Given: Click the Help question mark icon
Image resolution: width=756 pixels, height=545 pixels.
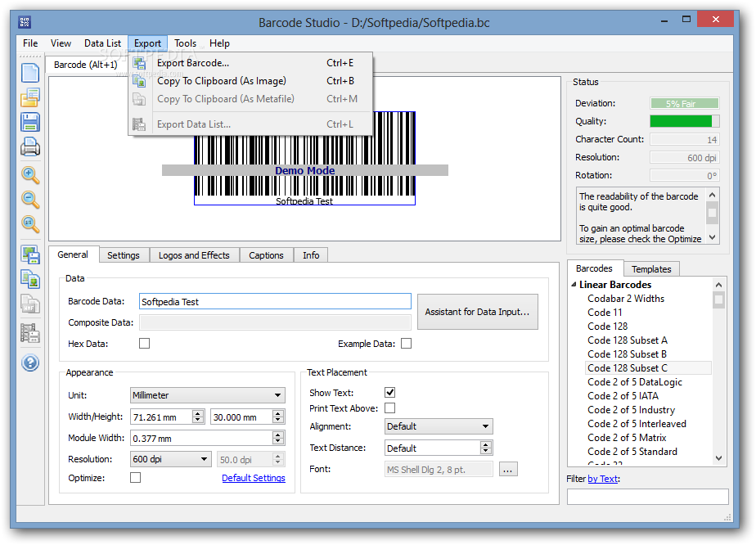Looking at the screenshot, I should [x=30, y=363].
